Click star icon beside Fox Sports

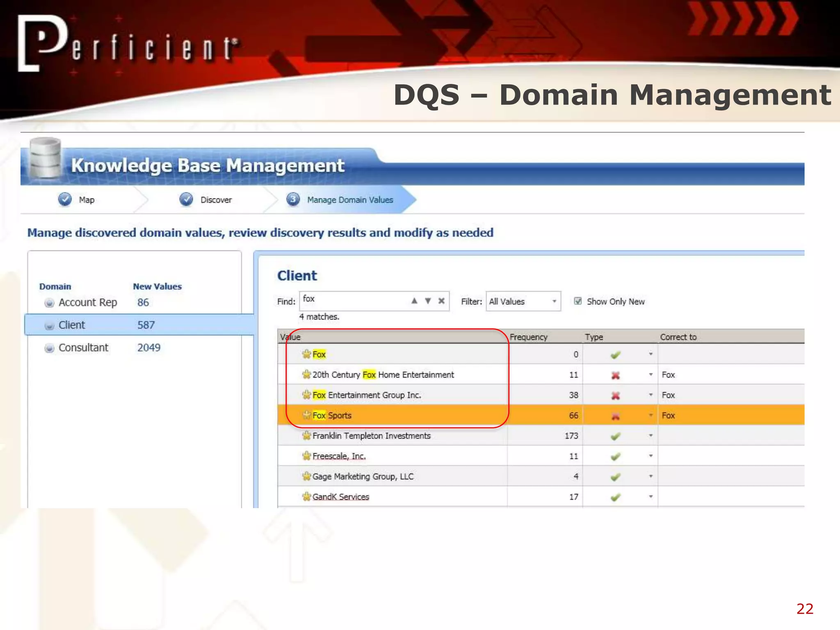point(306,415)
